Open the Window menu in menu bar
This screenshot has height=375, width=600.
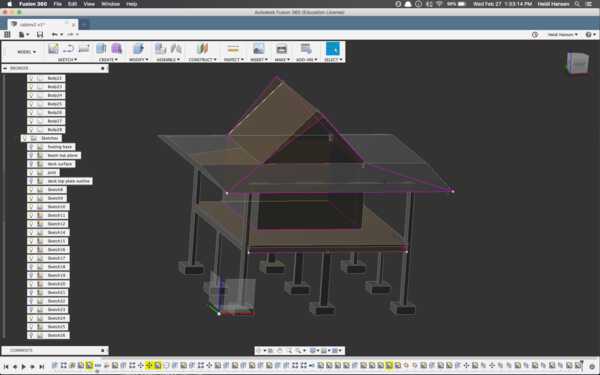point(110,4)
